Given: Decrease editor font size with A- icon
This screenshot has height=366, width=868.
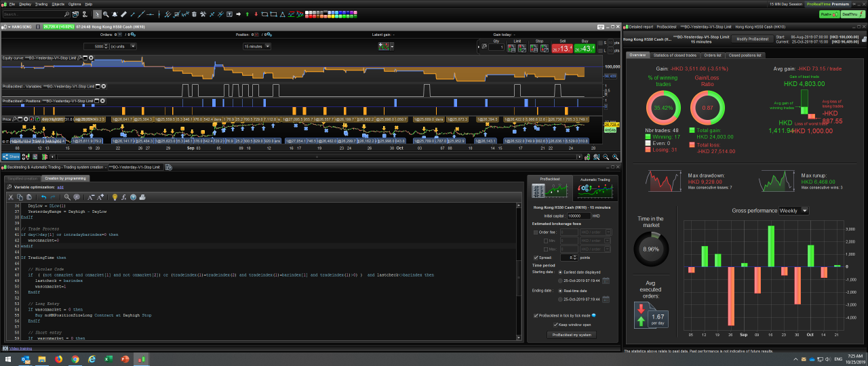Looking at the screenshot, I should point(91,197).
